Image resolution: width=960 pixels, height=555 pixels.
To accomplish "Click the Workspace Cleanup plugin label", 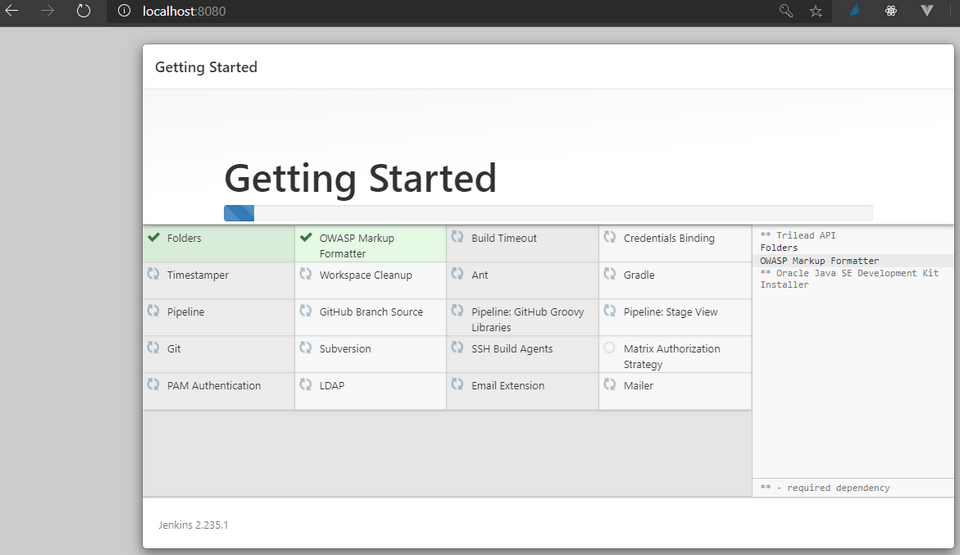I will 366,275.
